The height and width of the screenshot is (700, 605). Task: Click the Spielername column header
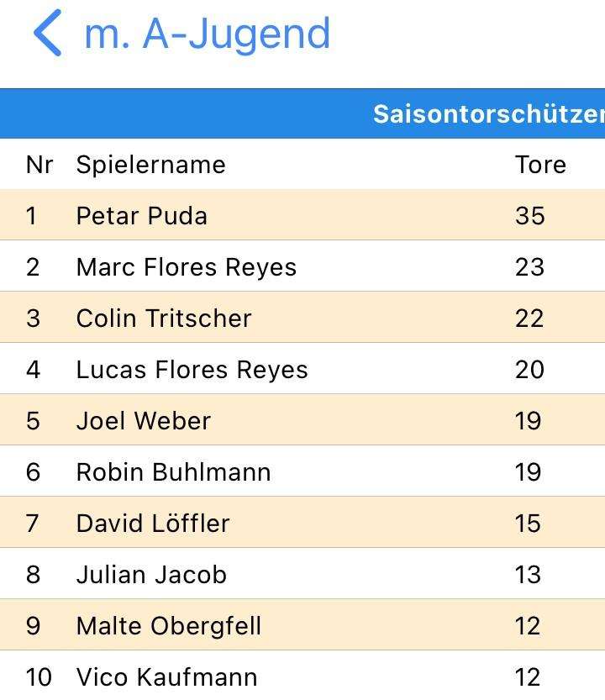151,165
